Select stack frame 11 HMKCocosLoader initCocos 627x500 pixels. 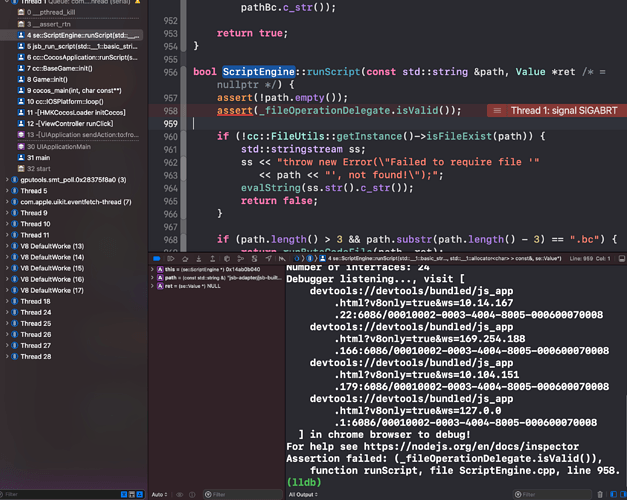(72, 113)
